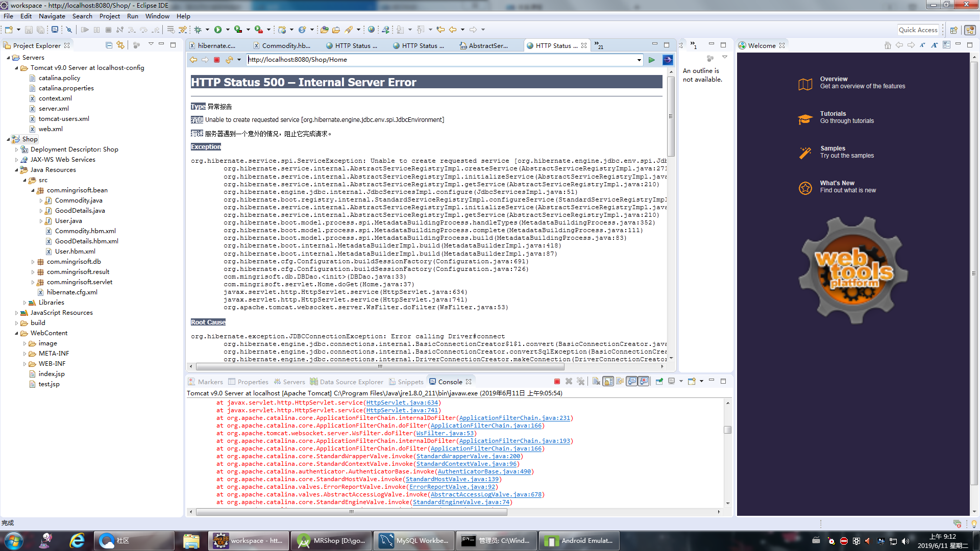Expand the com.mingrisoft.servlet package
Image resolution: width=980 pixels, height=551 pixels.
click(33, 282)
